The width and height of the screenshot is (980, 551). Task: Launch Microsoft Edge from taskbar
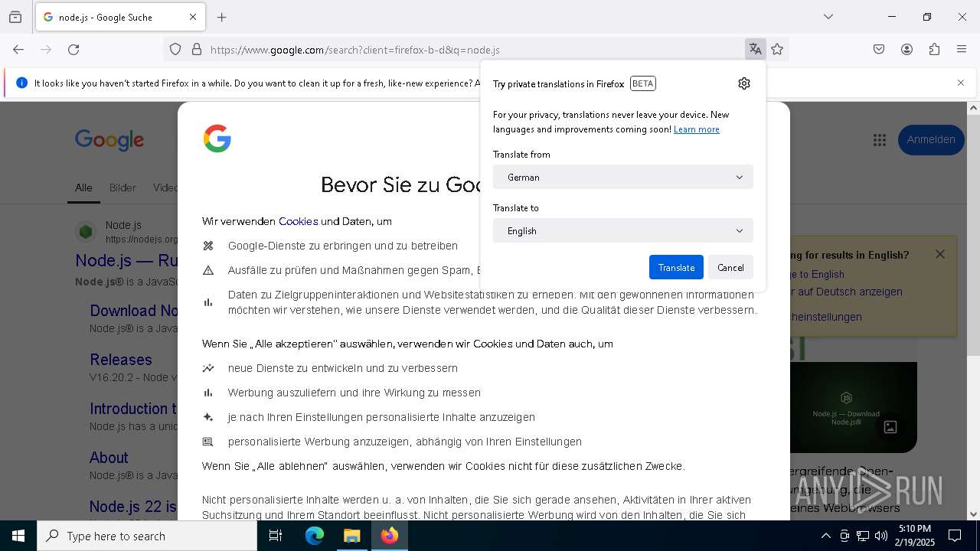tap(315, 536)
